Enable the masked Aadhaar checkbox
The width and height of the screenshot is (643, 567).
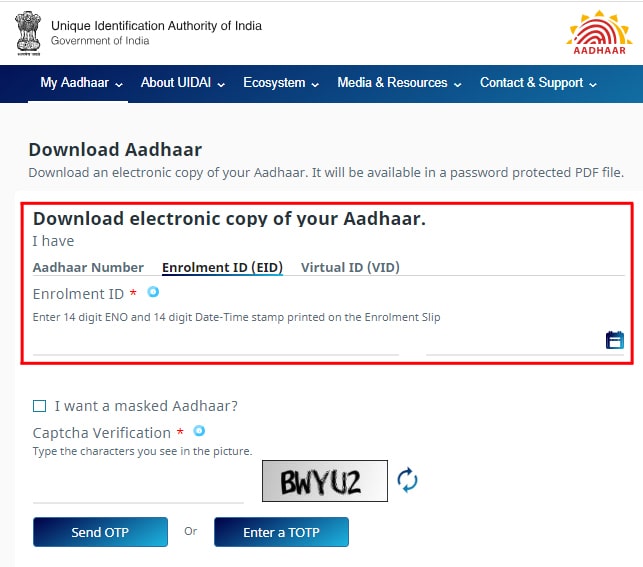tap(39, 406)
